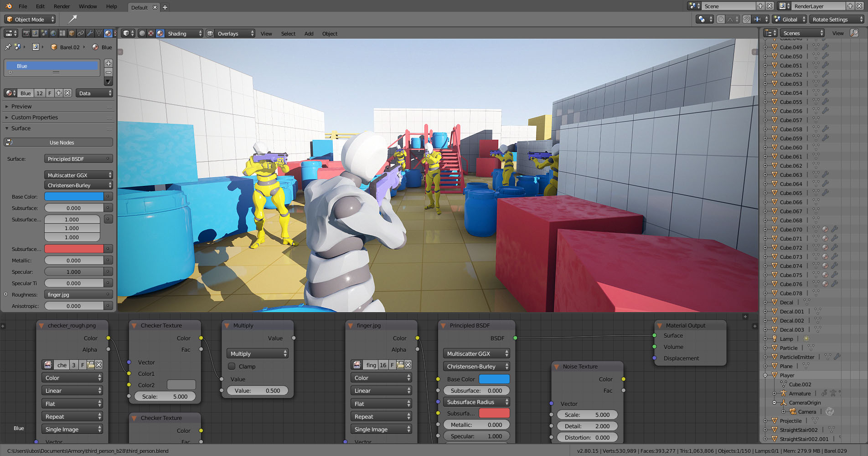This screenshot has width=868, height=456.
Task: Toggle the pin icon in the Properties editor
Action: tap(7, 47)
